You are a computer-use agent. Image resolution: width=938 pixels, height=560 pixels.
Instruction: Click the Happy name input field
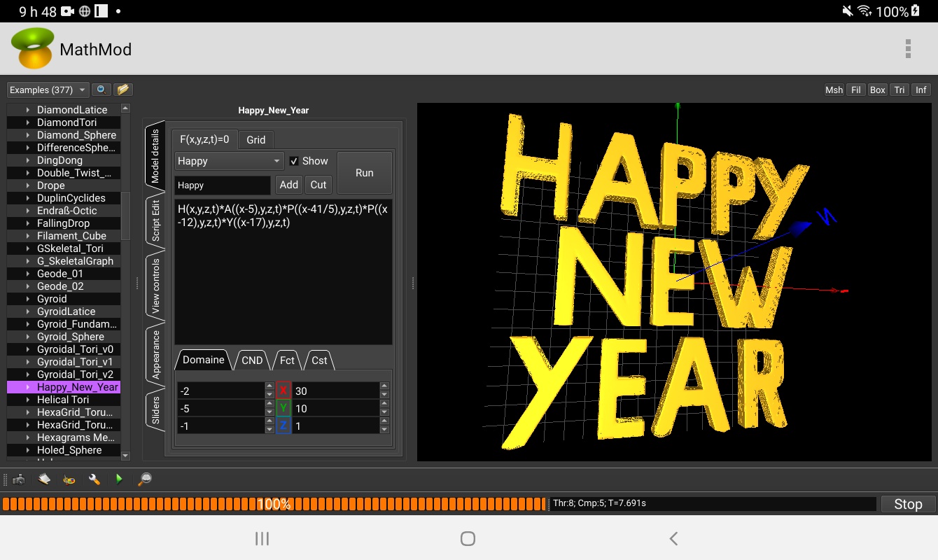point(223,185)
